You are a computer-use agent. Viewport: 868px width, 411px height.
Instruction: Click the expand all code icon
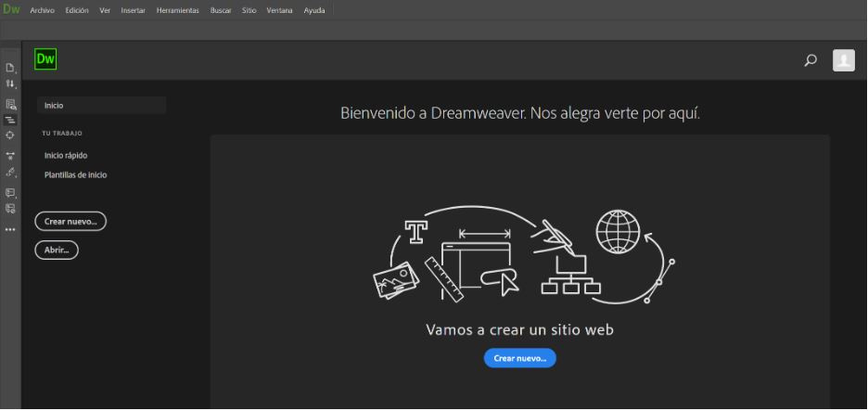(x=10, y=156)
